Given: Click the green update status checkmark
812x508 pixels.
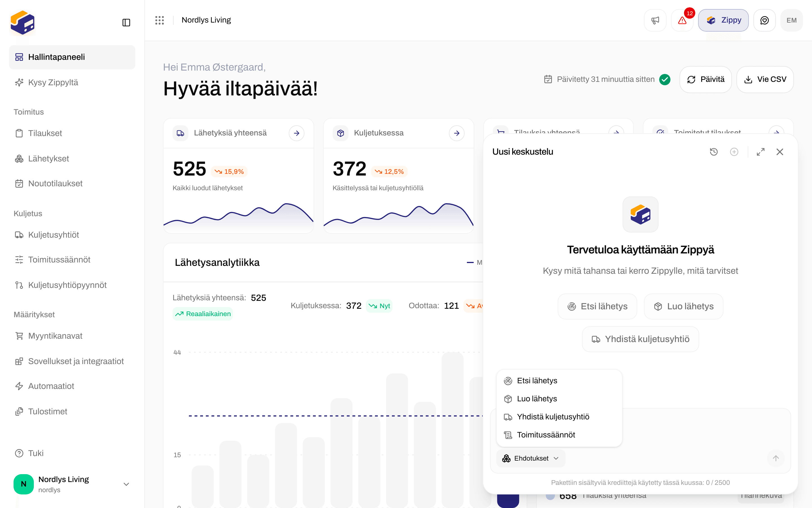Looking at the screenshot, I should (x=665, y=79).
